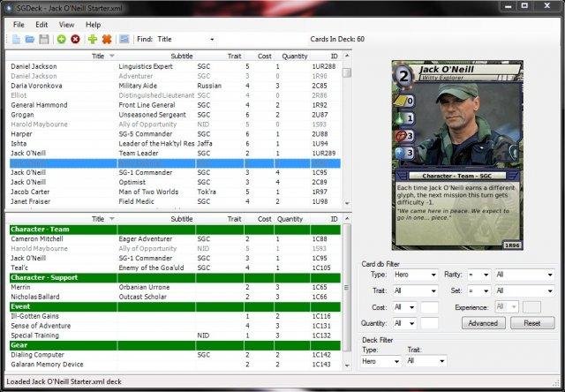Click the card database scrollbar down arrow
Viewport: 565px width, 392px height.
(347, 204)
